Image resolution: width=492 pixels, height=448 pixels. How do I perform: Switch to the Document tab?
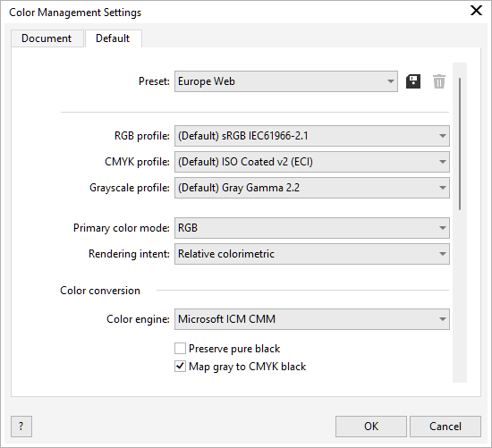click(47, 38)
